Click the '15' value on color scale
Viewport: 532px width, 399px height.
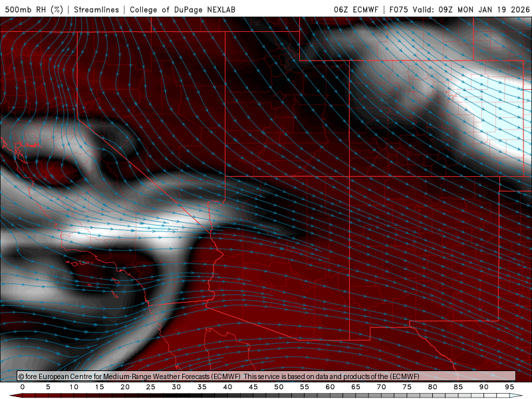point(99,387)
